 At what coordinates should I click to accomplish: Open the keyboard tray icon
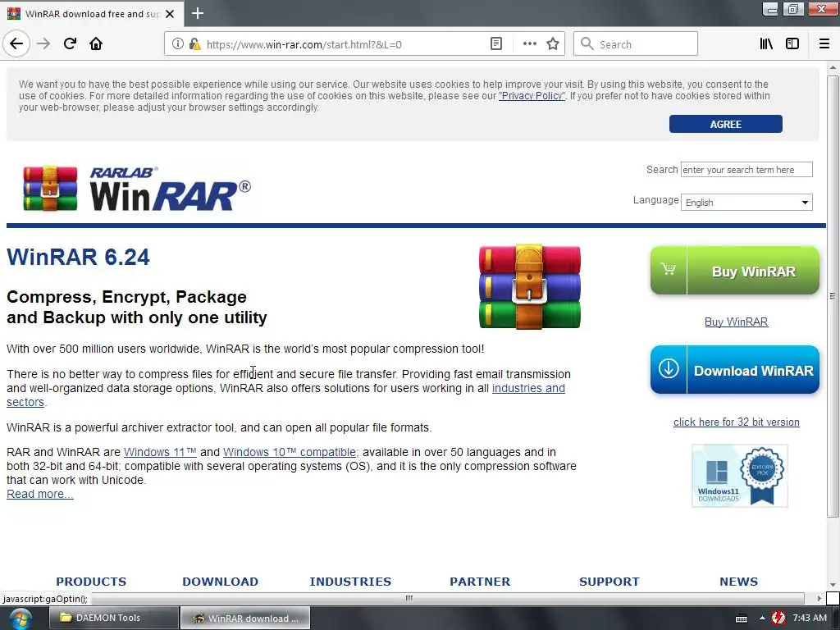(x=742, y=619)
